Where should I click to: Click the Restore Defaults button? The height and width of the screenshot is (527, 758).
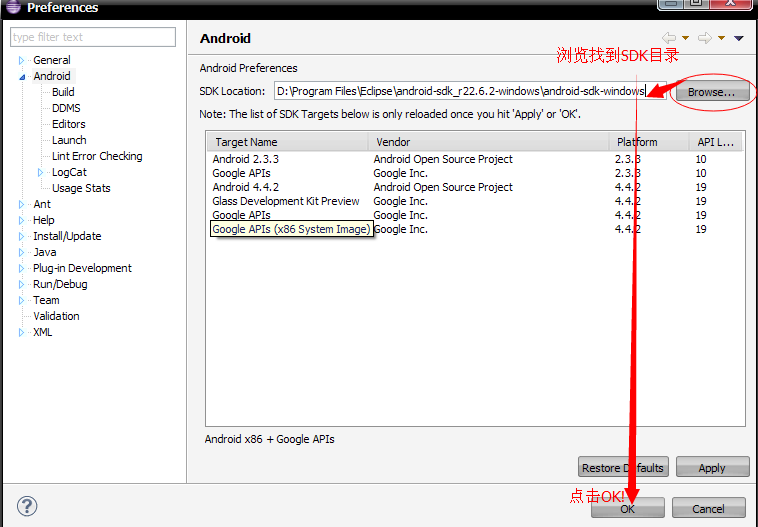(x=623, y=468)
